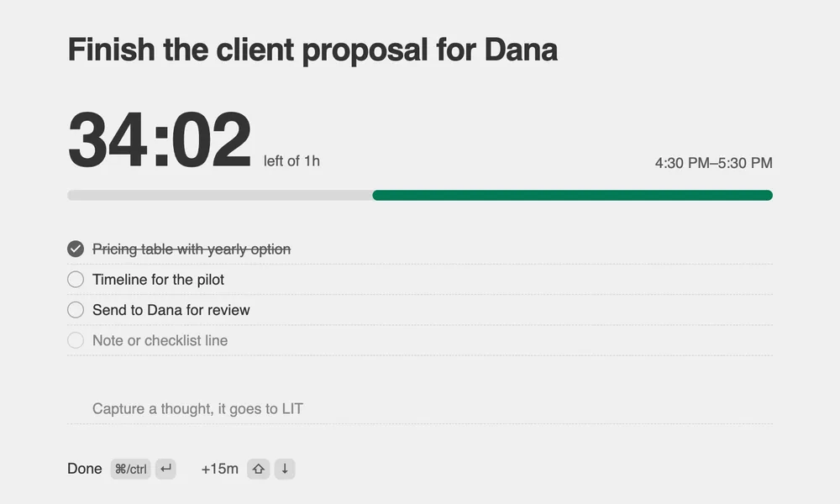The height and width of the screenshot is (504, 840).
Task: Check off Send to Dana for review
Action: [x=76, y=310]
